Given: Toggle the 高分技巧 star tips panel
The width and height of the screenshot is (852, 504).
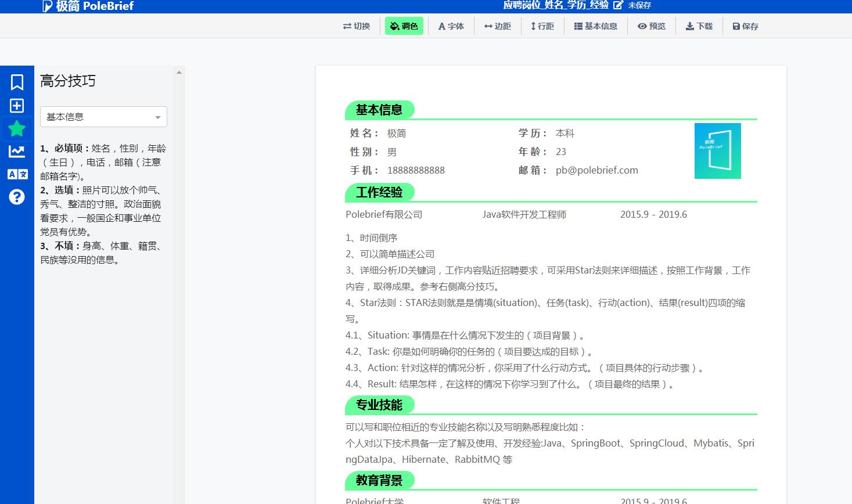Looking at the screenshot, I should [x=16, y=128].
